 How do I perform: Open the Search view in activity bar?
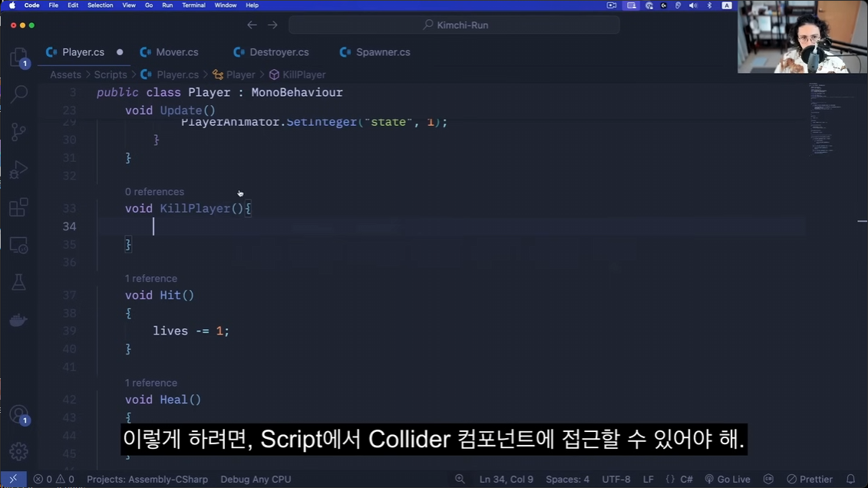tap(19, 94)
